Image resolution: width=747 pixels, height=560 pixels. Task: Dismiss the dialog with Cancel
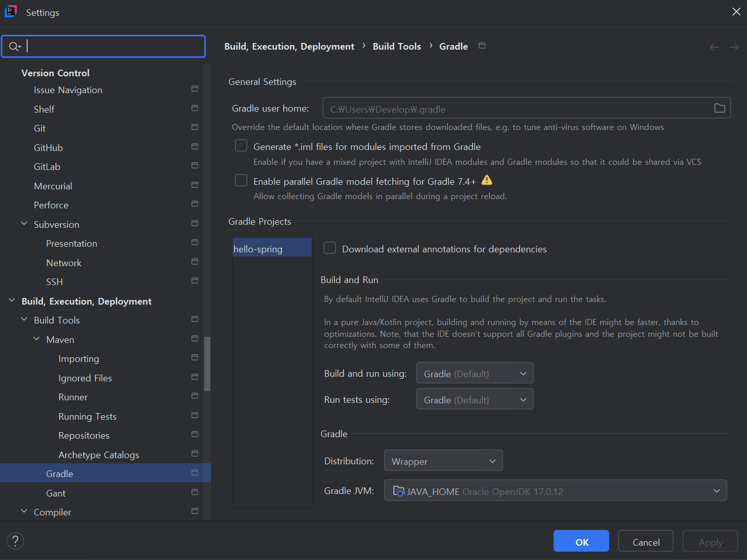tap(646, 541)
